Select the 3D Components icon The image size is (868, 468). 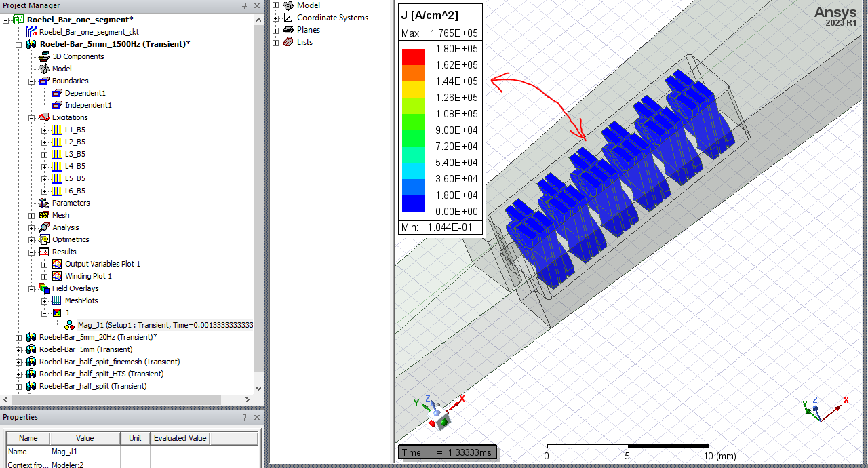42,56
